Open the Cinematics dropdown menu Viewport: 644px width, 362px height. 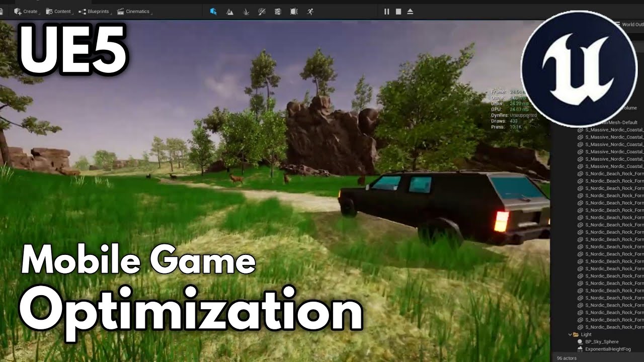coord(134,11)
